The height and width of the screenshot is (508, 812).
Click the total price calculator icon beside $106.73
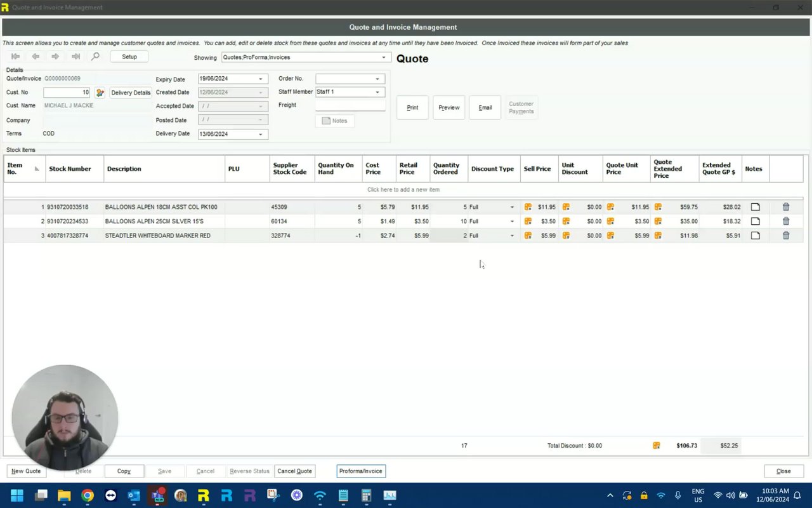tap(657, 446)
